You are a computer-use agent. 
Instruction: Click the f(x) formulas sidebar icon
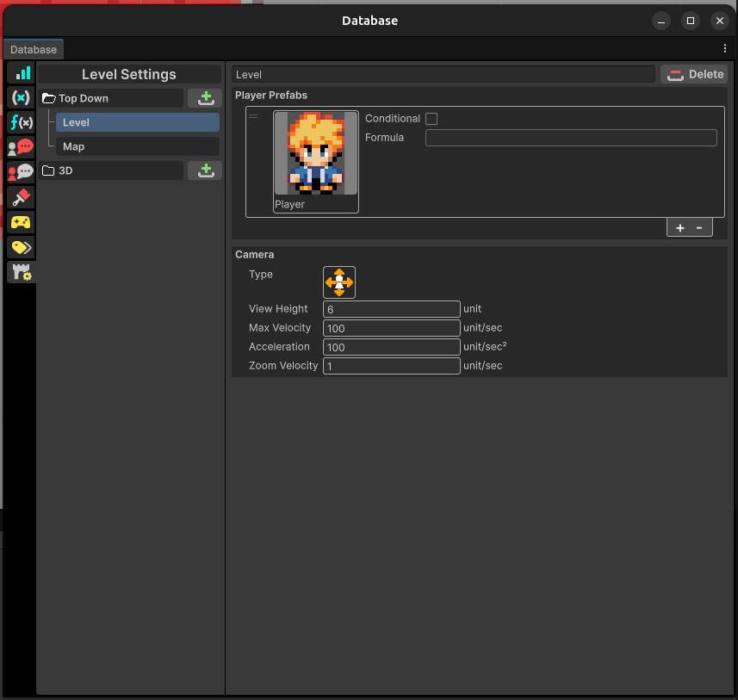point(20,122)
